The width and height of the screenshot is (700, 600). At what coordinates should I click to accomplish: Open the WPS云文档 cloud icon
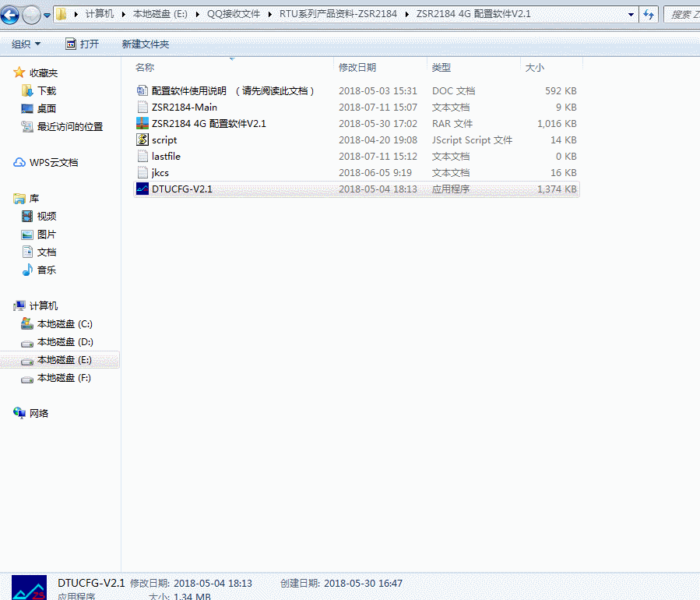[19, 162]
